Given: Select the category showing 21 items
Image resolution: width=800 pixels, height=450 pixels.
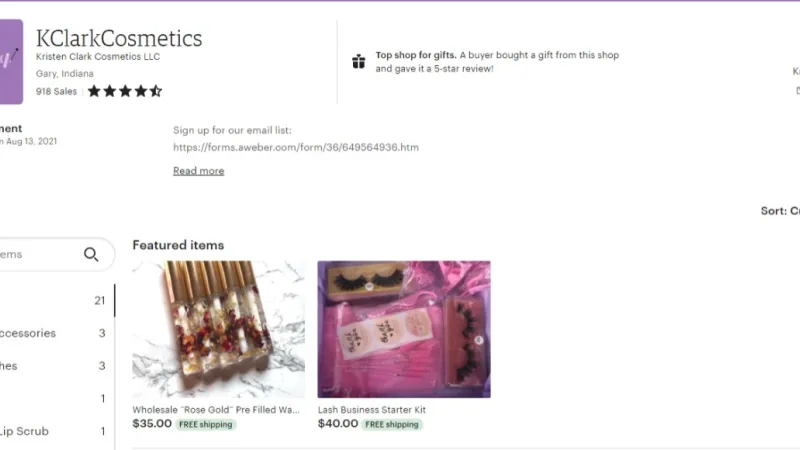Looking at the screenshot, I should [x=53, y=301].
